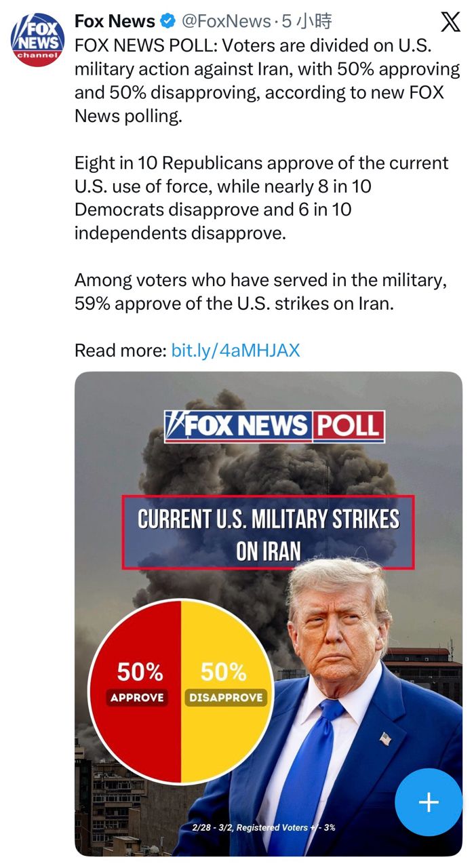This screenshot has width=474, height=868.
Task: Tap the Fox News display name
Action: (115, 22)
